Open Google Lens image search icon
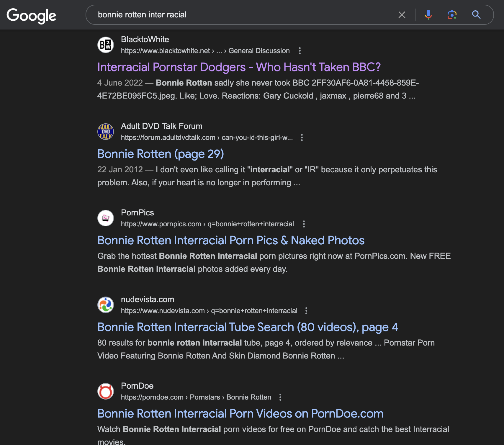The height and width of the screenshot is (445, 504). 452,15
